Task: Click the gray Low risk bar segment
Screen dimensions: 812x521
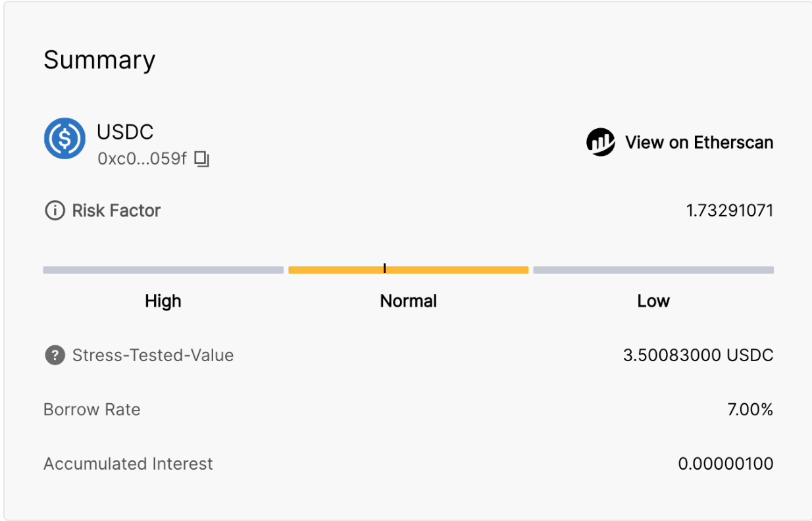Action: coord(653,270)
